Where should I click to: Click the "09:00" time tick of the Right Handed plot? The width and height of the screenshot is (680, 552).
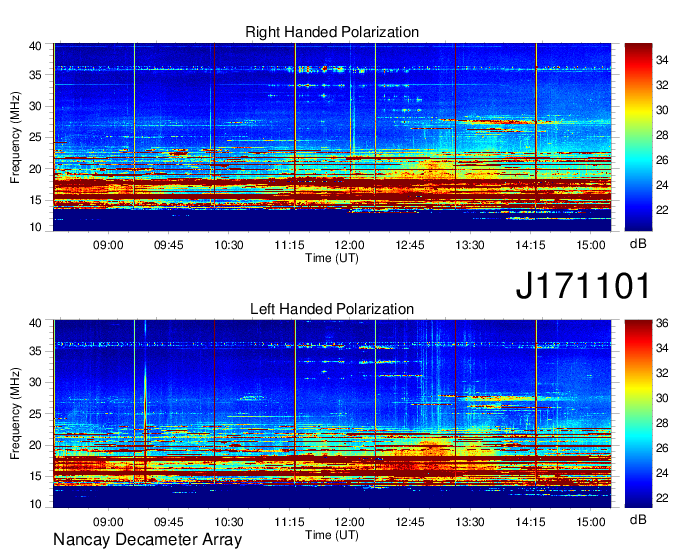click(108, 245)
